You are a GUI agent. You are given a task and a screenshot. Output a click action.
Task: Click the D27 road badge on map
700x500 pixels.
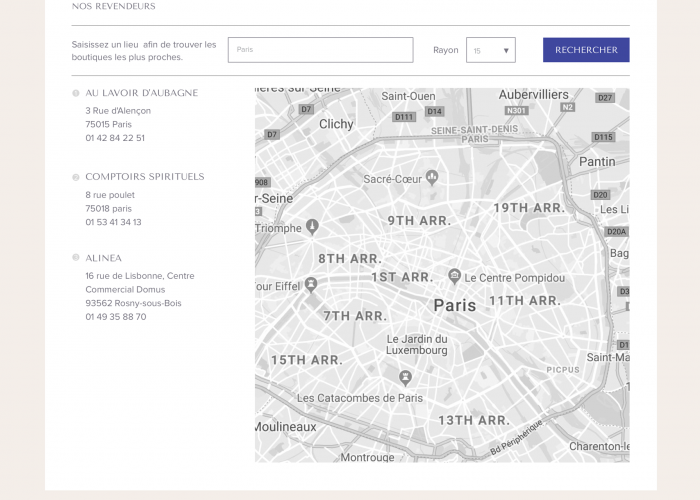point(605,98)
